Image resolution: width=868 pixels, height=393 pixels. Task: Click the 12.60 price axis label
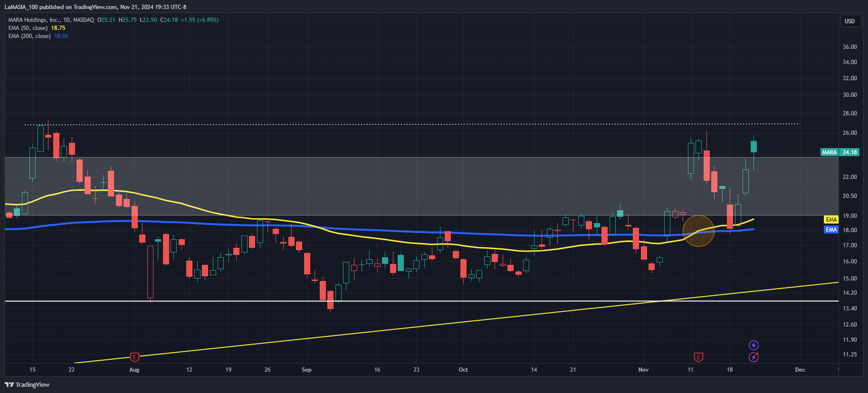tap(849, 325)
